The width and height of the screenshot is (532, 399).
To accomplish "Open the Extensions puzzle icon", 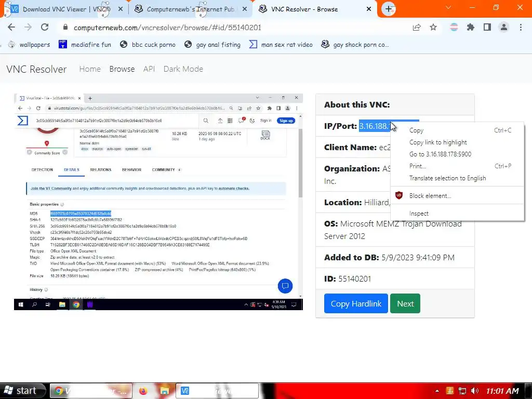I will coord(471,28).
